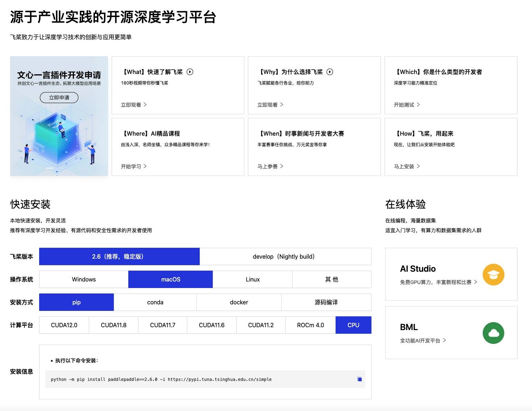The width and height of the screenshot is (532, 411).
Task: Click the 【How】飞桨，用起来 title
Action: click(x=424, y=133)
